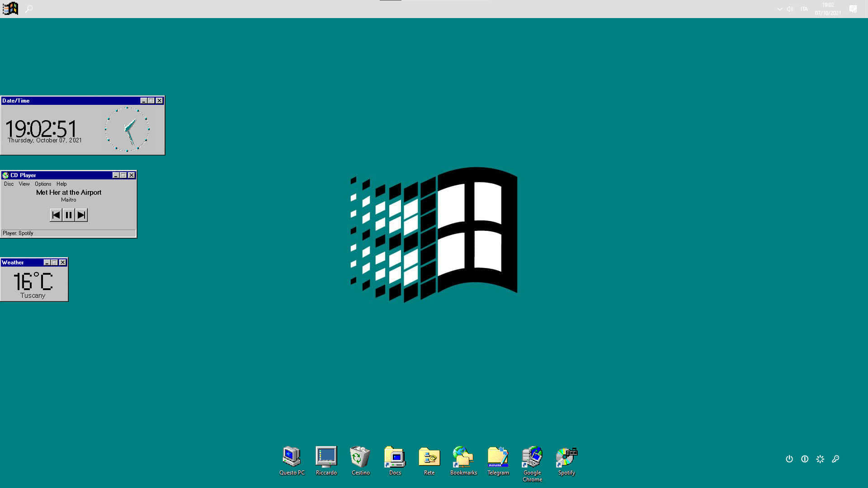Image resolution: width=868 pixels, height=488 pixels.
Task: Minimize the Weather window
Action: coord(47,263)
